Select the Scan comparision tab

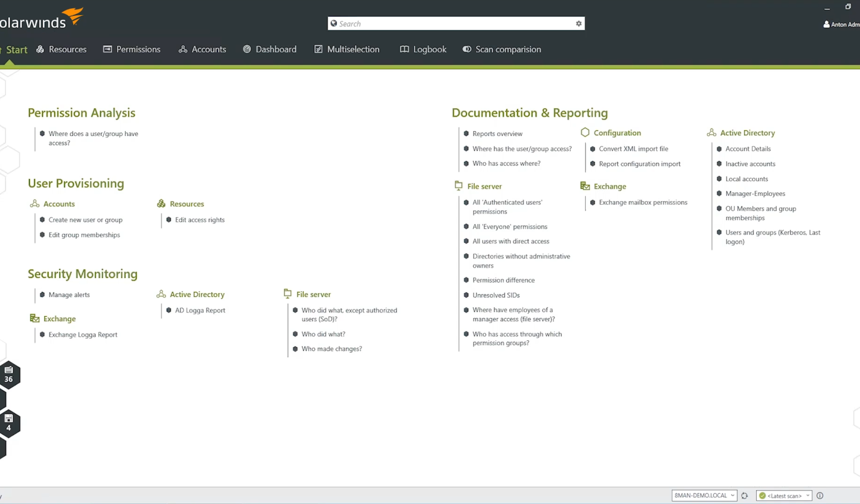(502, 49)
